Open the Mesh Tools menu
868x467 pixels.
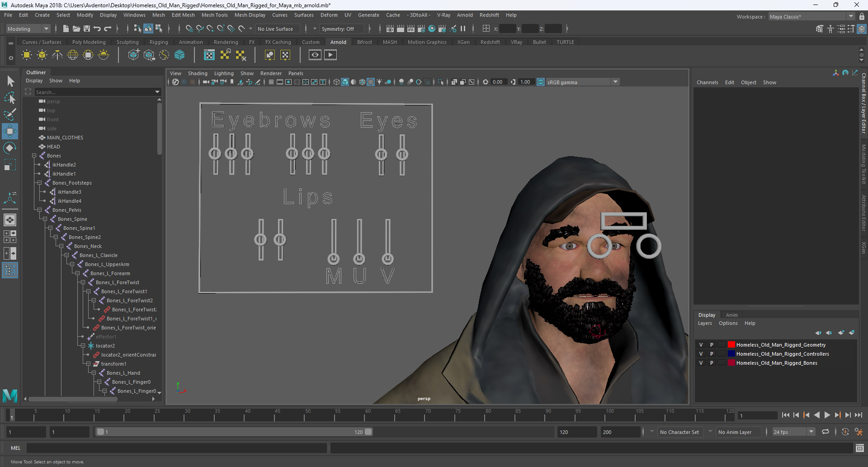[x=214, y=15]
